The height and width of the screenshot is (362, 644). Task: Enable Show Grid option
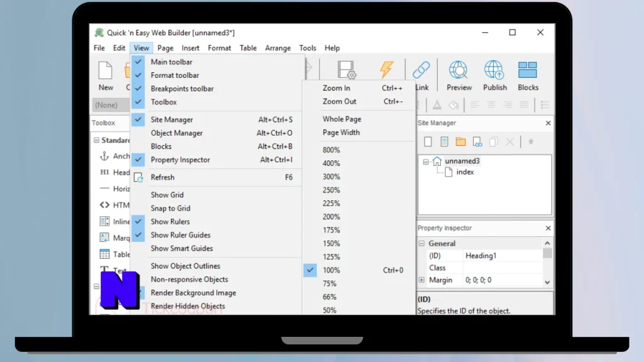(x=216, y=195)
